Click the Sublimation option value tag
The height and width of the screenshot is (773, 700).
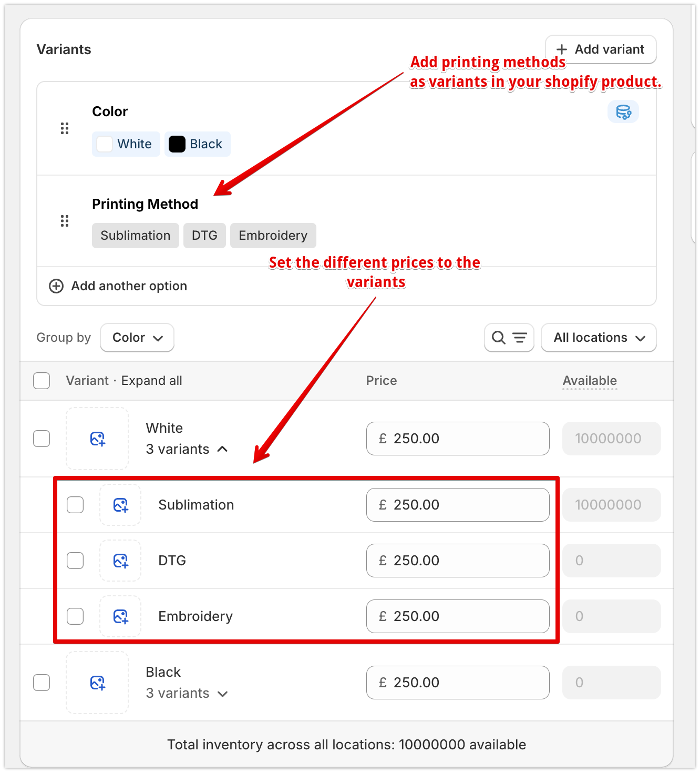[136, 236]
